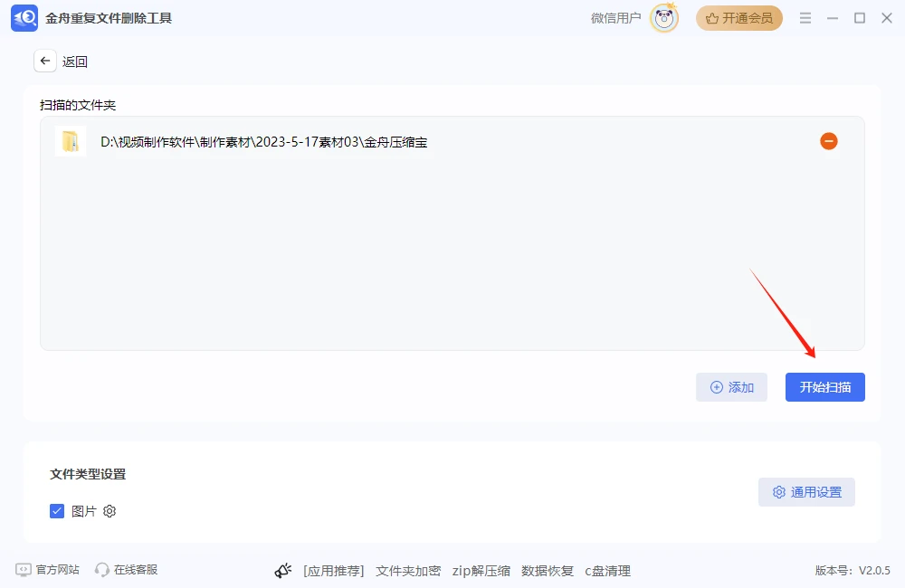Open the 文件夹加密 link
905x588 pixels.
[408, 571]
